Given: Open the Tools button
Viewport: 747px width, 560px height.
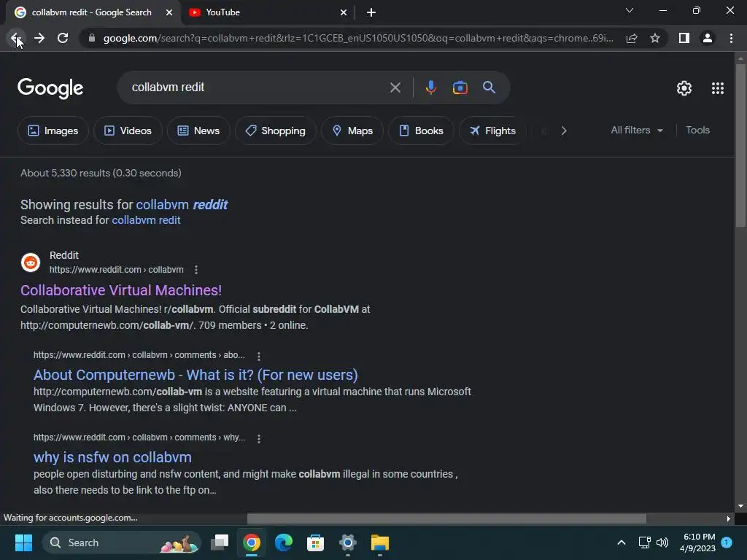Looking at the screenshot, I should [697, 130].
